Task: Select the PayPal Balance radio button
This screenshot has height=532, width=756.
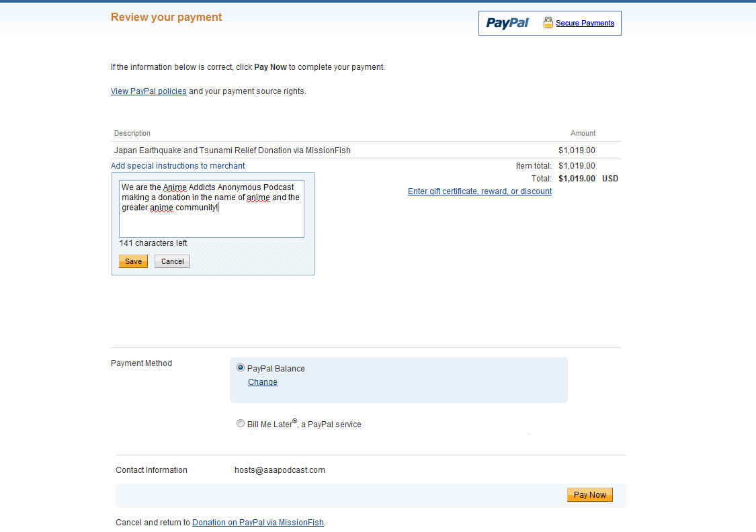Action: coord(241,368)
